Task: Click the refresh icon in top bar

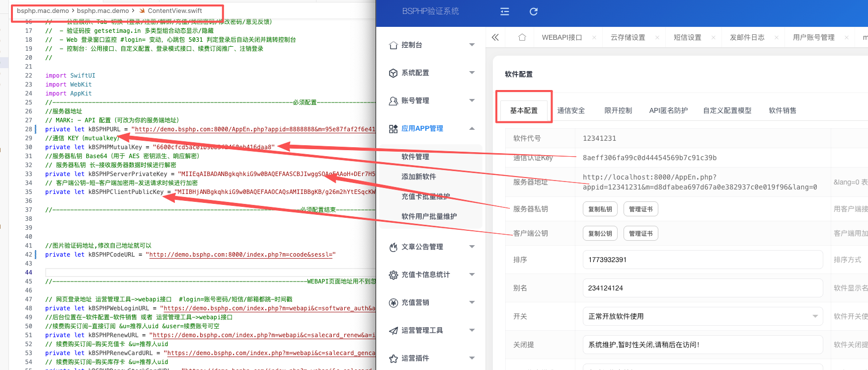Action: point(534,11)
